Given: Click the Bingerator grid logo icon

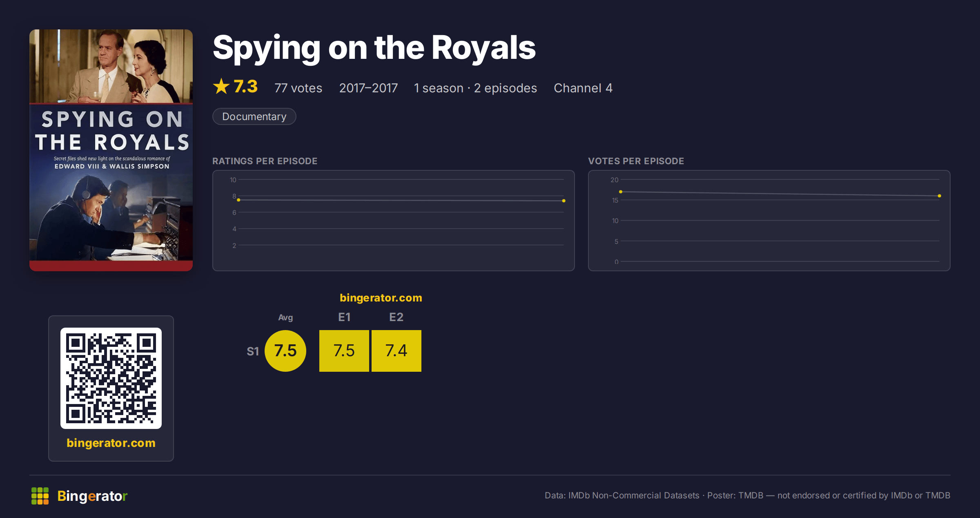Looking at the screenshot, I should (40, 496).
